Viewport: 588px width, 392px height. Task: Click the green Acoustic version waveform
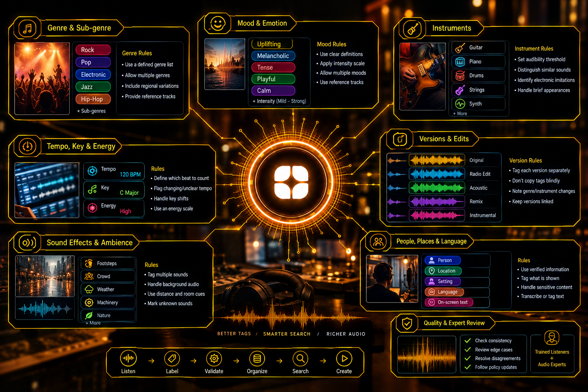point(437,188)
